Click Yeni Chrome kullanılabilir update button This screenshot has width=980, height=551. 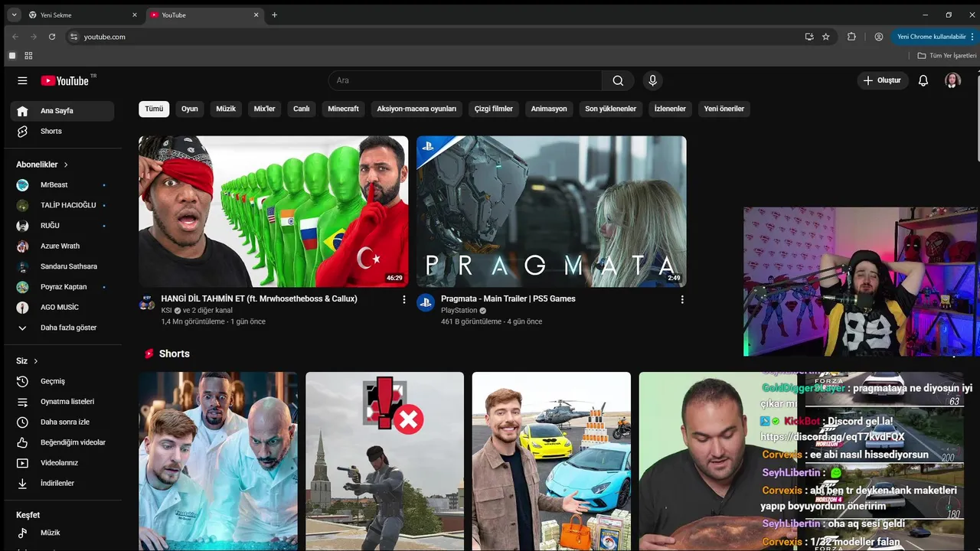[934, 36]
